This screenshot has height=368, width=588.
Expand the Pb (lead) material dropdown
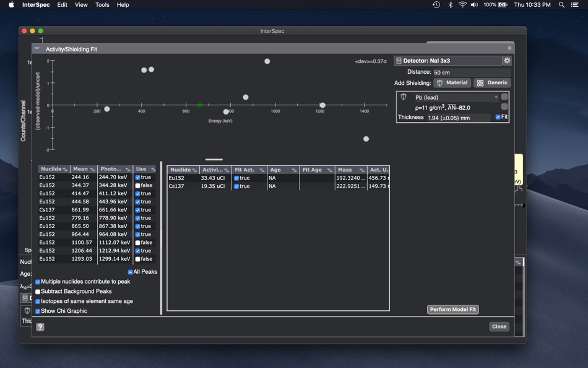(496, 97)
